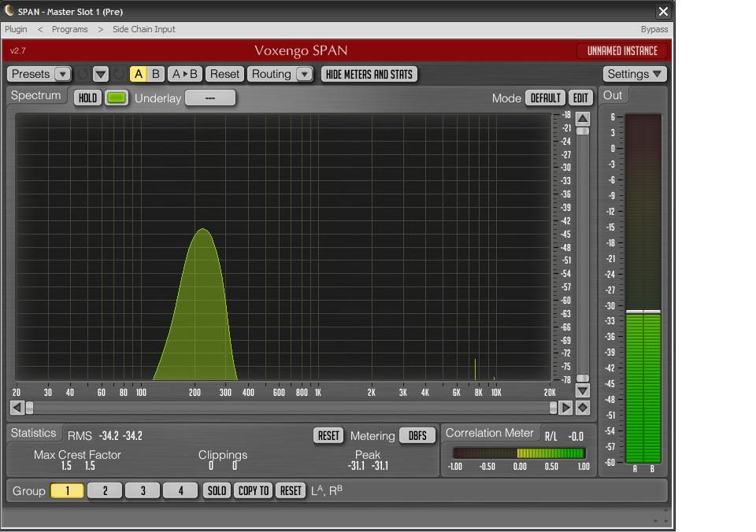
Task: Click the undo circular arrow icon
Action: point(83,74)
